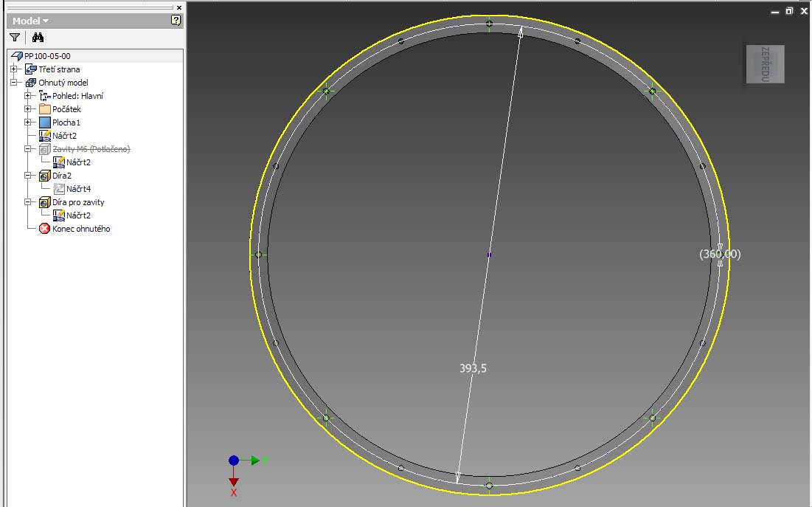
Task: Click the Plocha1 blue face icon
Action: click(x=44, y=123)
